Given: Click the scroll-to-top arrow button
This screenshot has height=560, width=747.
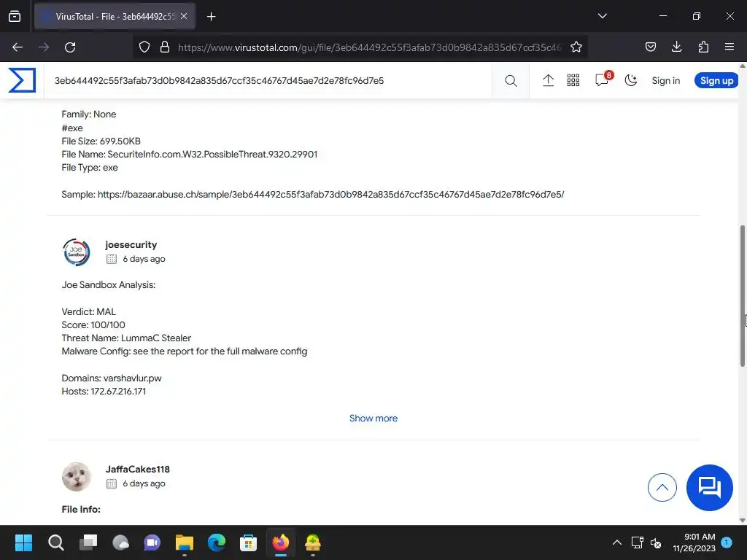Looking at the screenshot, I should pos(662,487).
